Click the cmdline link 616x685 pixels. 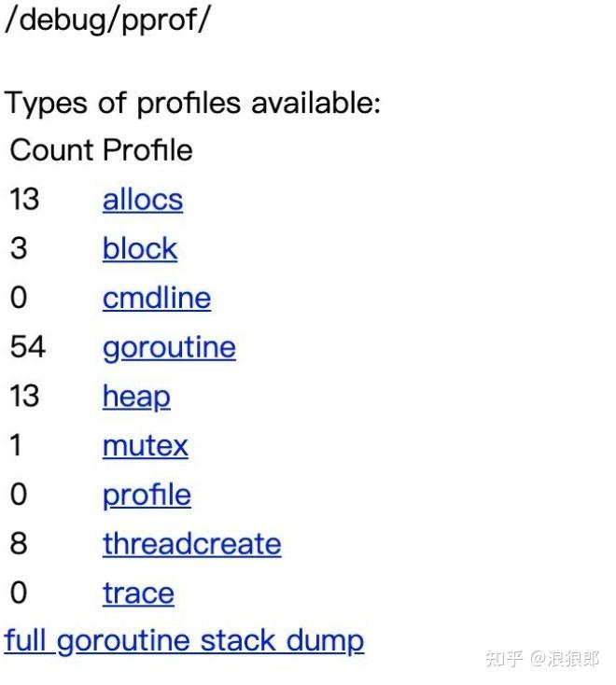(x=156, y=299)
